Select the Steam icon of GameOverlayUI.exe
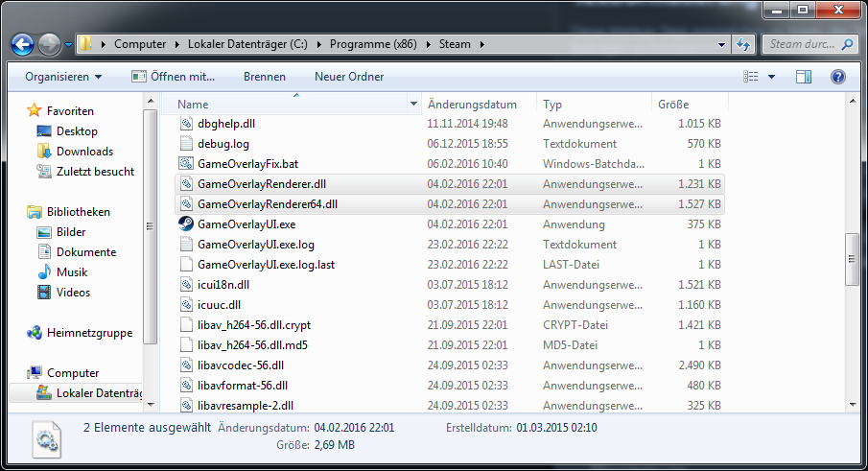868x471 pixels. [x=186, y=224]
